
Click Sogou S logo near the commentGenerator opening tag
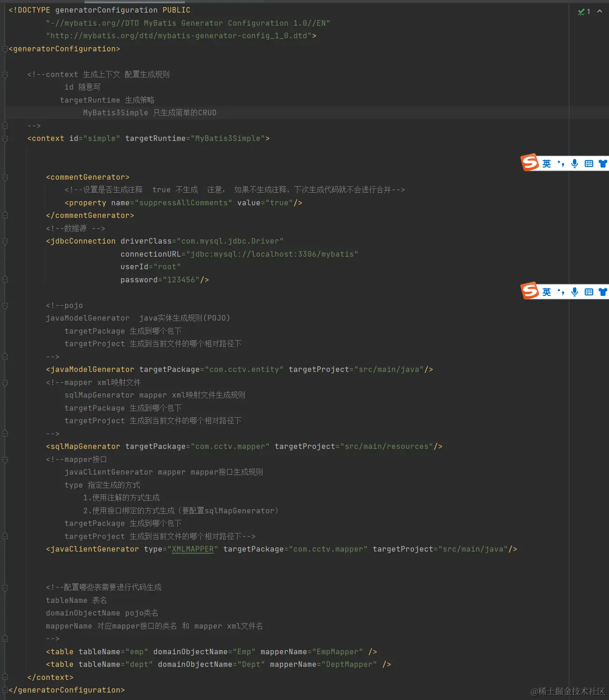point(530,162)
